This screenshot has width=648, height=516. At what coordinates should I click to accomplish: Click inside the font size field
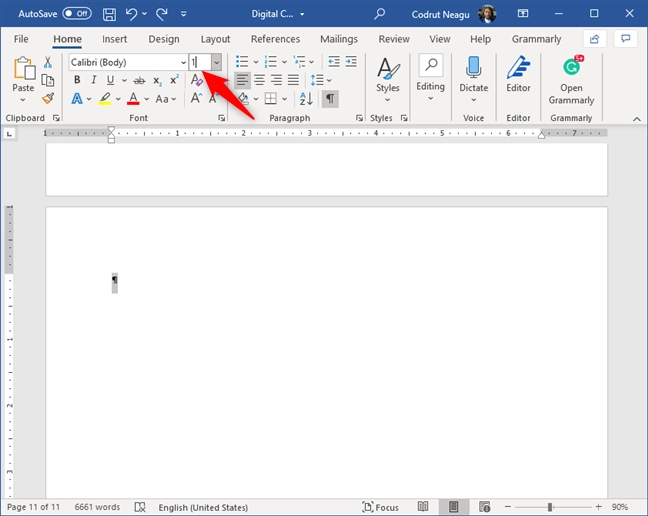[x=200, y=62]
